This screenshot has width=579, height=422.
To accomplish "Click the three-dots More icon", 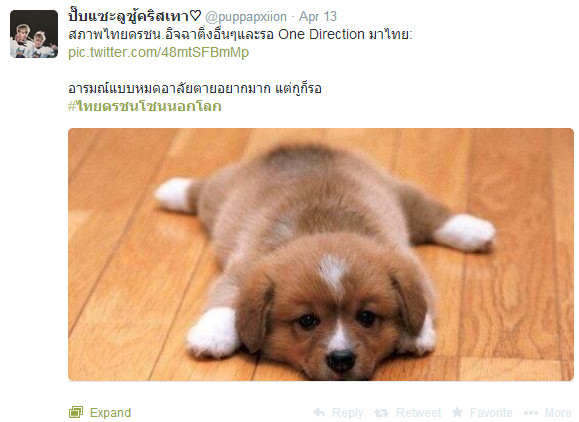I will [x=531, y=412].
